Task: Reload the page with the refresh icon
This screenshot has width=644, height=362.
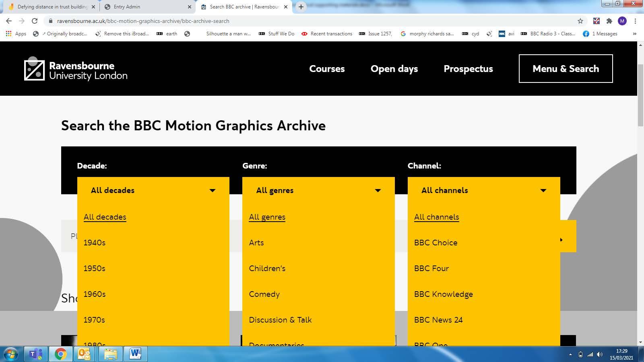Action: [x=35, y=21]
